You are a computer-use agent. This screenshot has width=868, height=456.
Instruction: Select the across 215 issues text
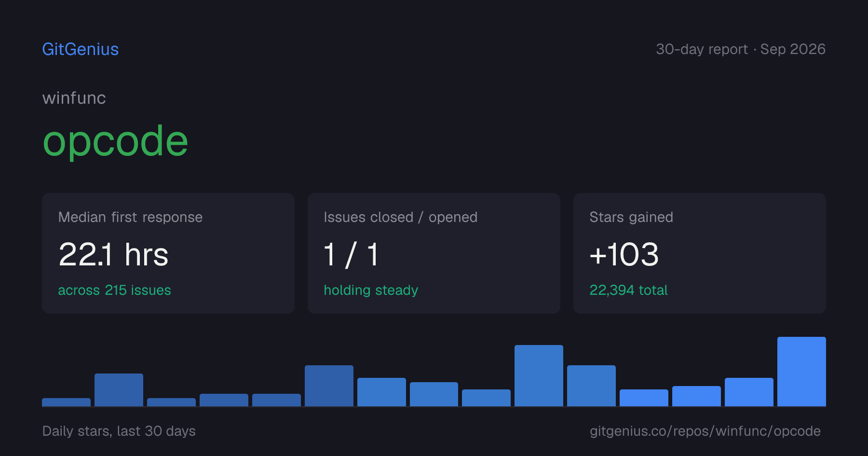(114, 290)
